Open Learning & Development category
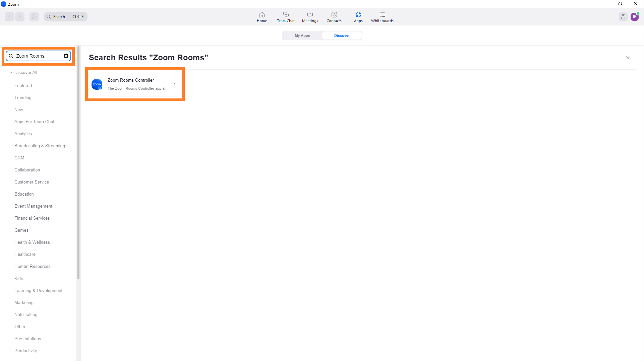The width and height of the screenshot is (644, 361). [38, 290]
